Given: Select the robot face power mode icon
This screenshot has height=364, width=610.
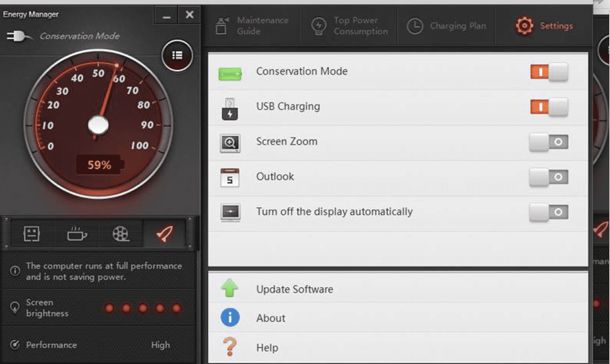Looking at the screenshot, I should [32, 233].
